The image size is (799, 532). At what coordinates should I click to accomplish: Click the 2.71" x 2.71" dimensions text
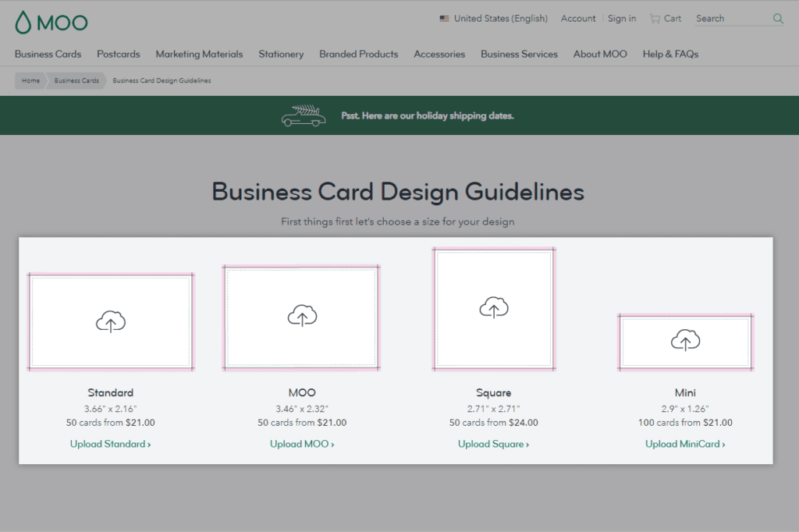pos(494,409)
